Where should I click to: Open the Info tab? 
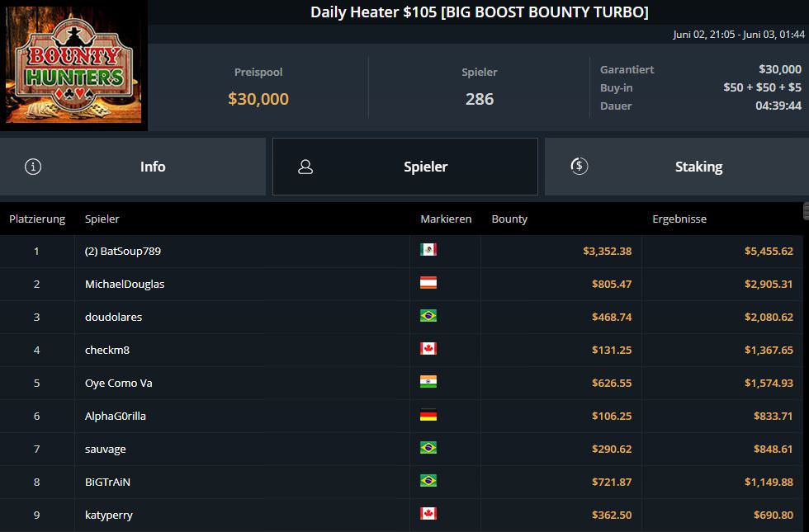[x=133, y=167]
